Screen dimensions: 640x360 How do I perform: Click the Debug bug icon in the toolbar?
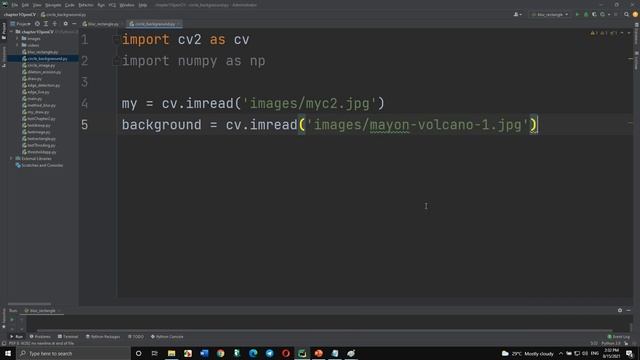(x=586, y=14)
